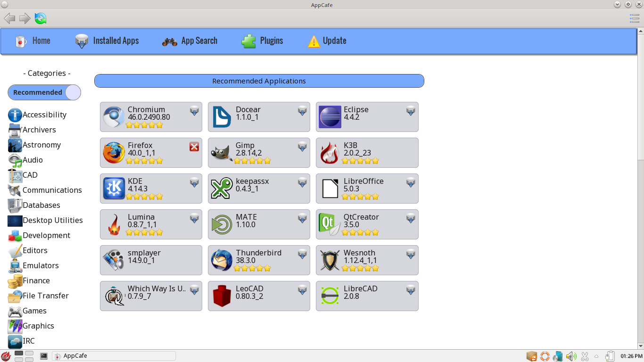
Task: Install Which Way Is Up via download icon
Action: [194, 290]
